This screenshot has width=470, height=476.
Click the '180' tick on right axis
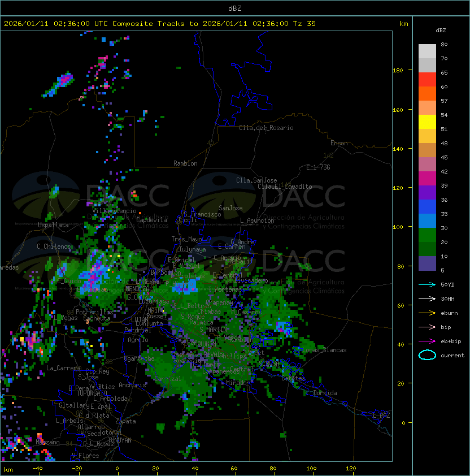click(398, 71)
